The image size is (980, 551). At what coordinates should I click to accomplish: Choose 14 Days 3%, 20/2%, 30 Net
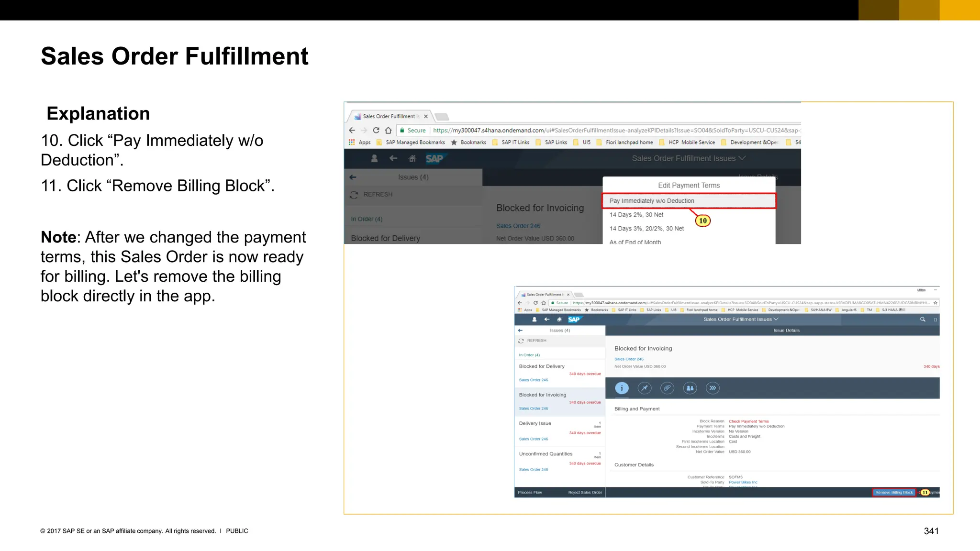[x=646, y=229]
